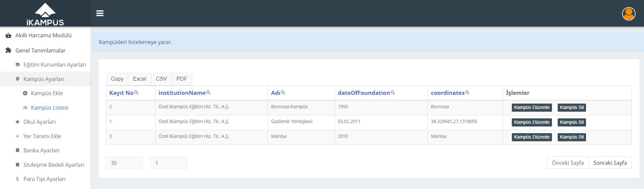Click search icon beside Adı header

click(x=283, y=92)
